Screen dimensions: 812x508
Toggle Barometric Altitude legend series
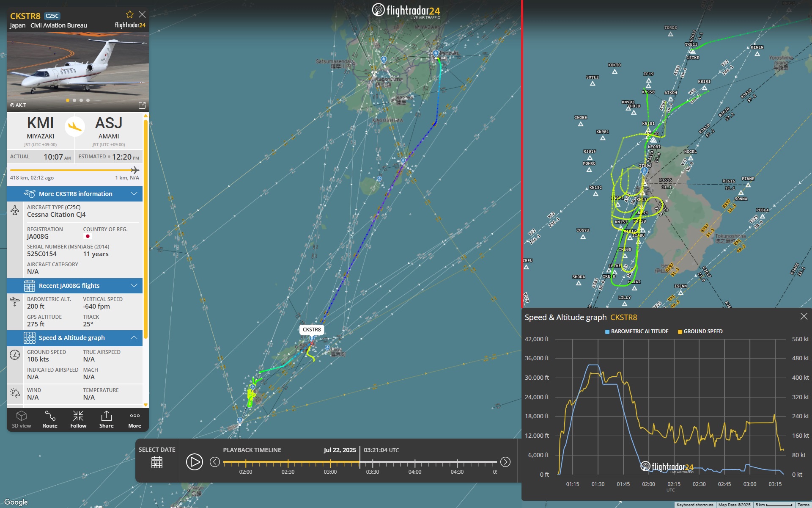637,331
